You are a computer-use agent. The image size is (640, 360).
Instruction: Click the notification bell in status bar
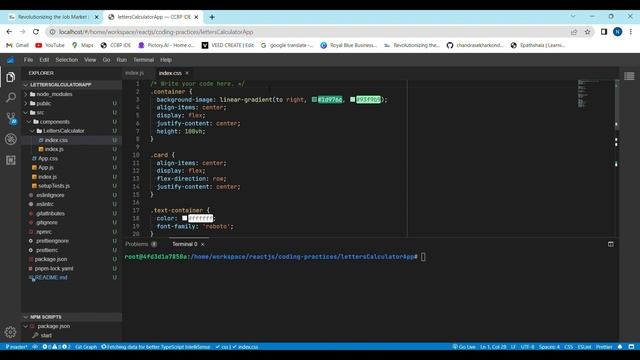coord(620,347)
